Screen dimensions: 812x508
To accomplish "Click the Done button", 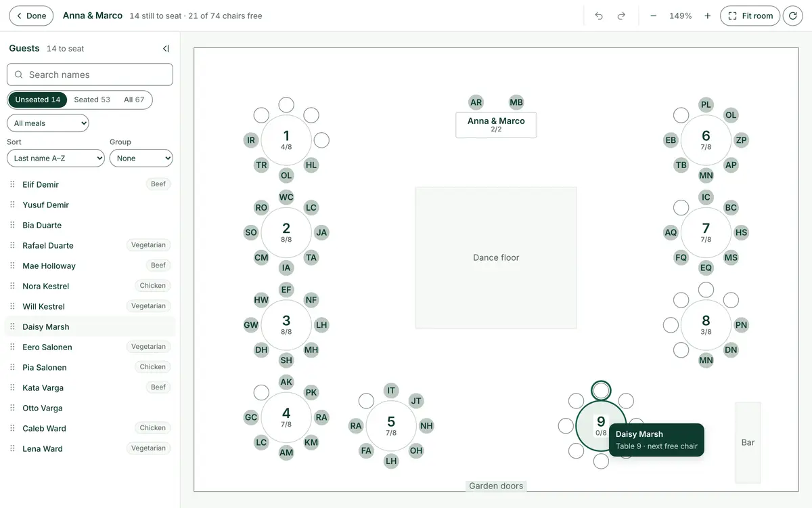I will click(31, 16).
